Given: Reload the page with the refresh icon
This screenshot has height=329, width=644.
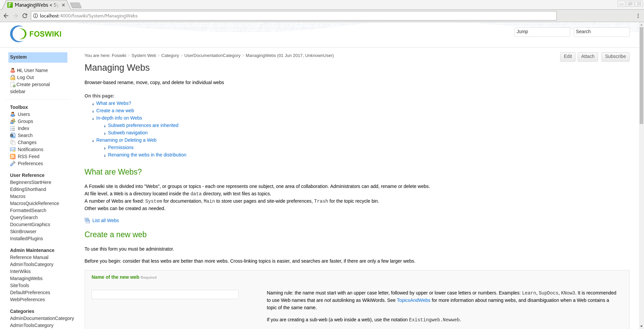Looking at the screenshot, I should [25, 16].
